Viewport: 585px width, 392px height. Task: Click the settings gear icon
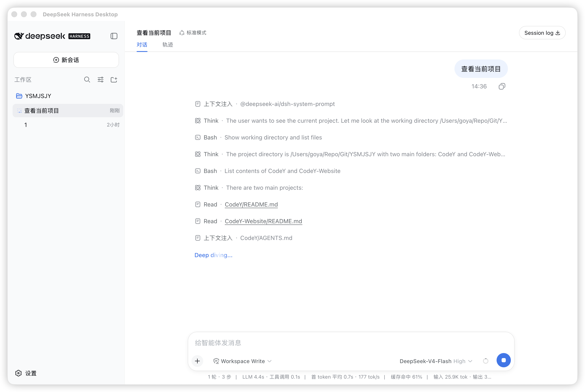18,373
